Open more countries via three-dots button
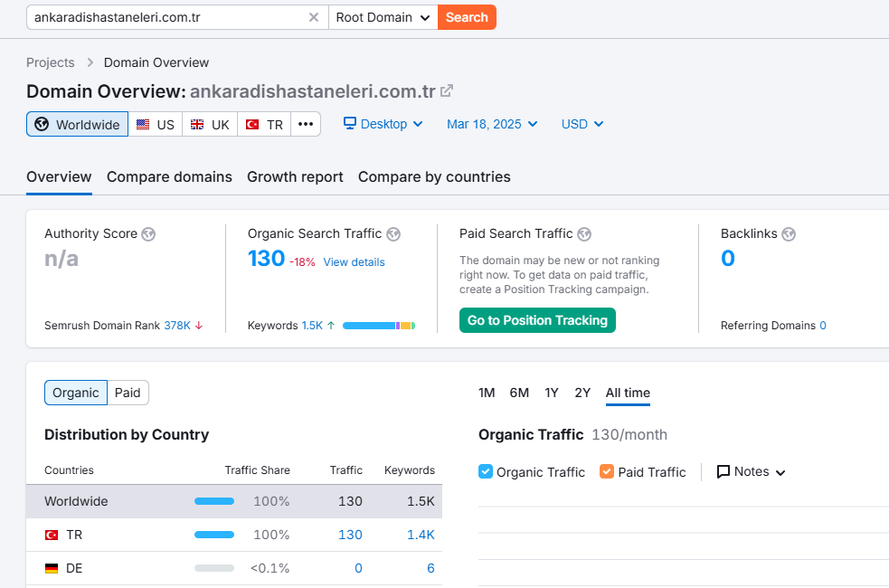This screenshot has height=588, width=889. coord(306,124)
